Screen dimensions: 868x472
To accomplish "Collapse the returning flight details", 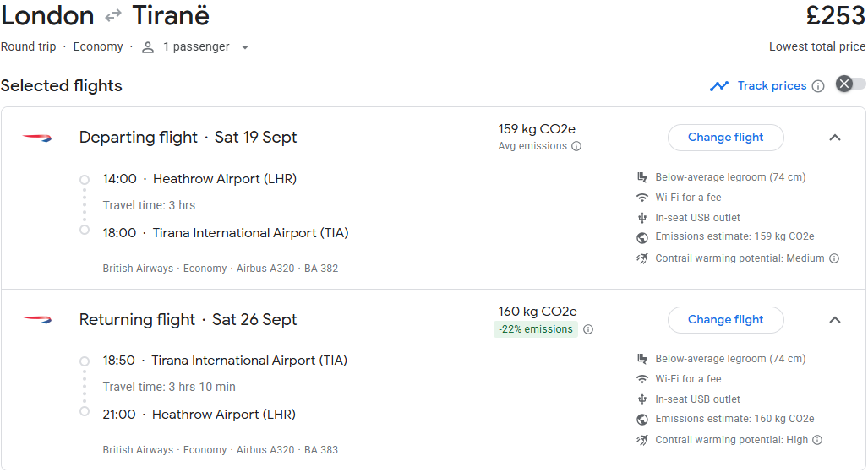I will 835,320.
